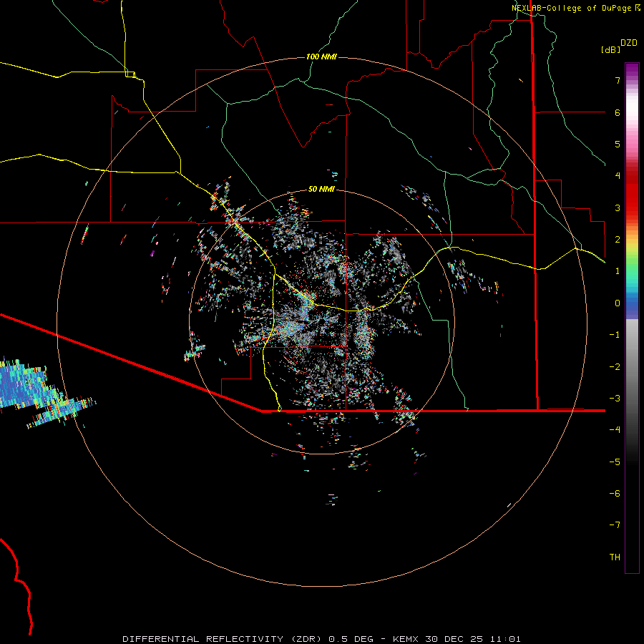644x644 pixels.
Task: Click the '-4' value on color scale
Action: tap(615, 429)
